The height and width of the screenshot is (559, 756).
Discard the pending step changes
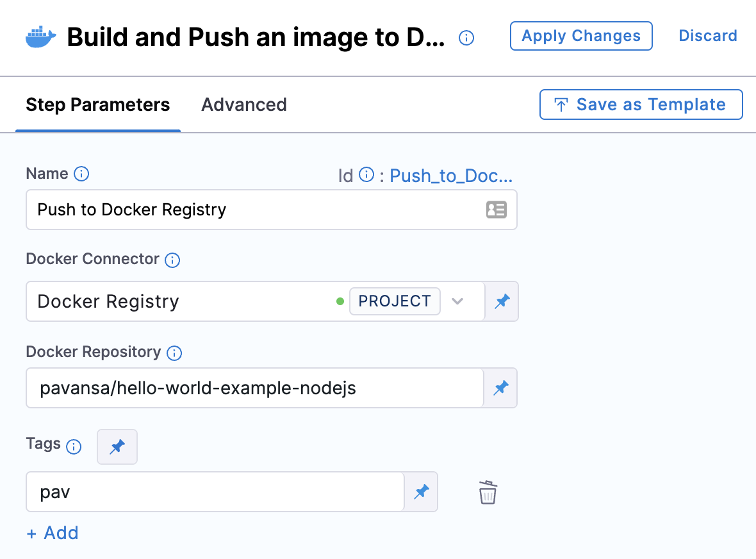708,36
